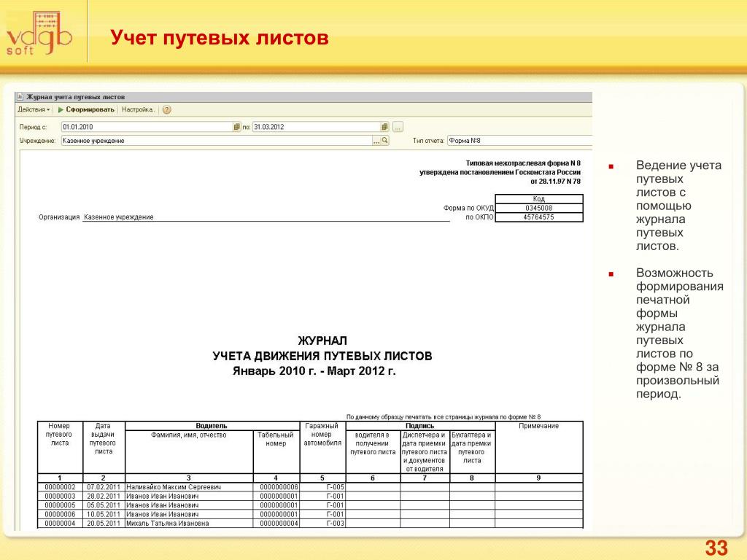Click OKUD code cell 0345008
Image resolution: width=747 pixels, height=560 pixels.
coord(539,208)
